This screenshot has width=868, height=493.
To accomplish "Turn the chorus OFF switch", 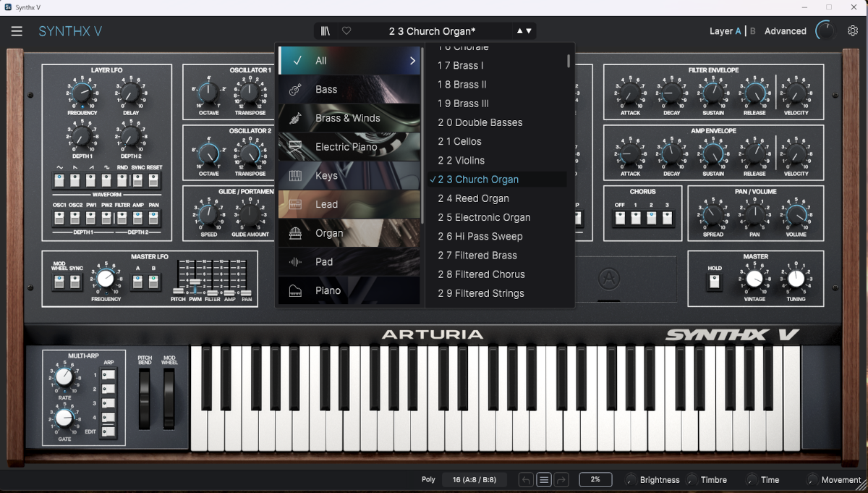I will 619,217.
